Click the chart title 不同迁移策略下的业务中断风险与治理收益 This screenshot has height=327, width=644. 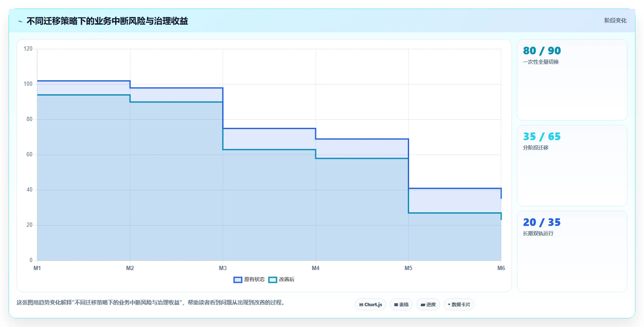click(107, 21)
